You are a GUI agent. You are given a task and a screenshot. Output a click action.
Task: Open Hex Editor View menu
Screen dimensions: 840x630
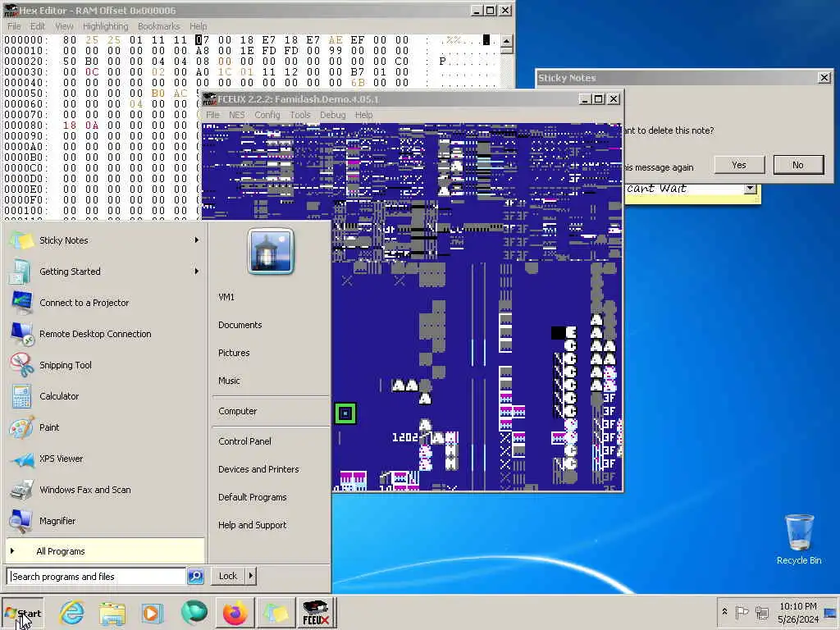point(64,26)
